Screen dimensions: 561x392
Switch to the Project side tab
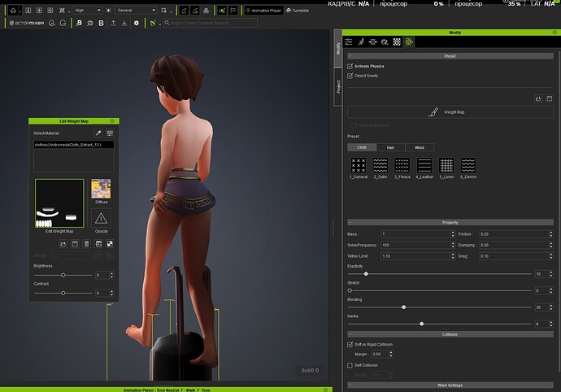[337, 87]
